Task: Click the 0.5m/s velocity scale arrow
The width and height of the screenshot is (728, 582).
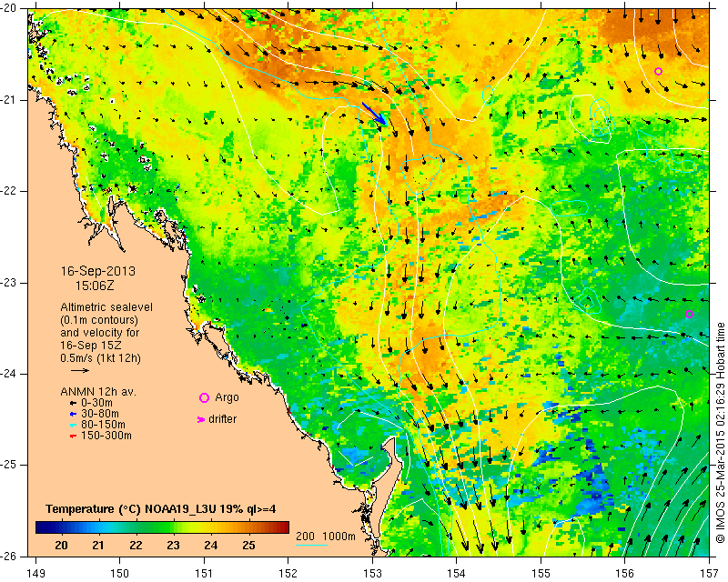Action: (x=80, y=370)
